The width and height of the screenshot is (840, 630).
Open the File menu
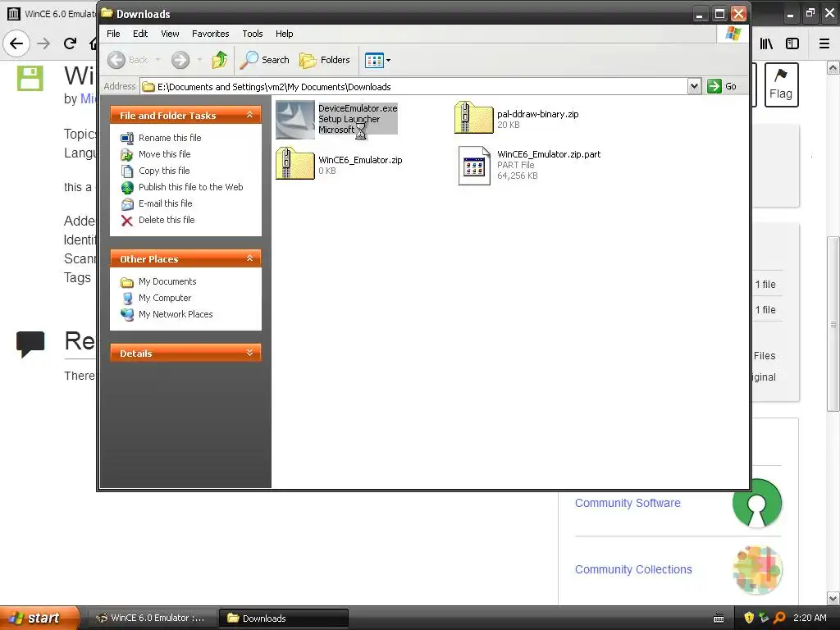pyautogui.click(x=113, y=34)
